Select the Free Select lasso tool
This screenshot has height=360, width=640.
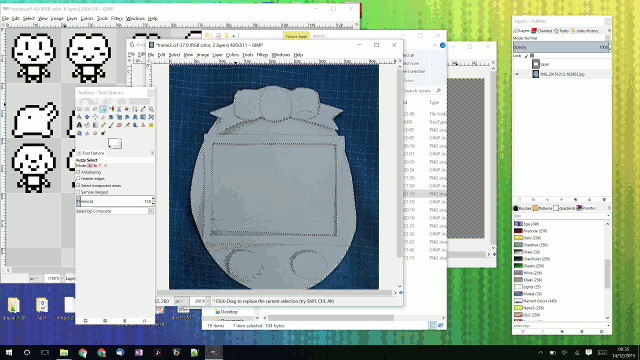(x=95, y=109)
